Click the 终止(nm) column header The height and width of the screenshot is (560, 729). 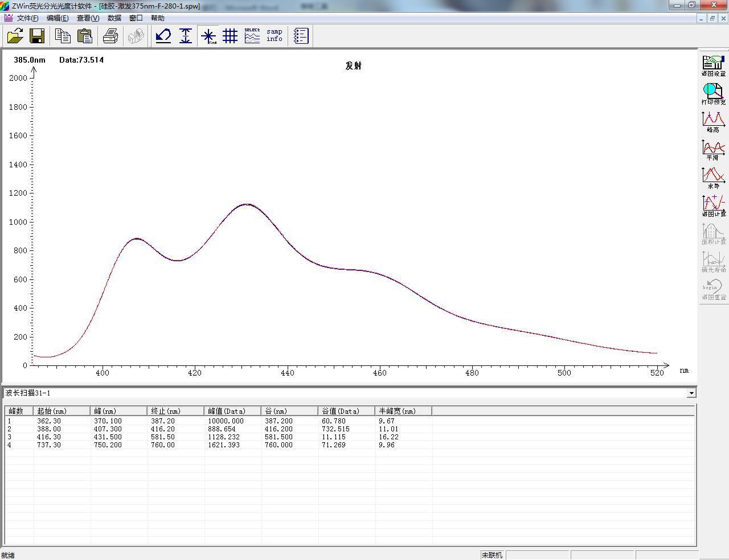(176, 411)
